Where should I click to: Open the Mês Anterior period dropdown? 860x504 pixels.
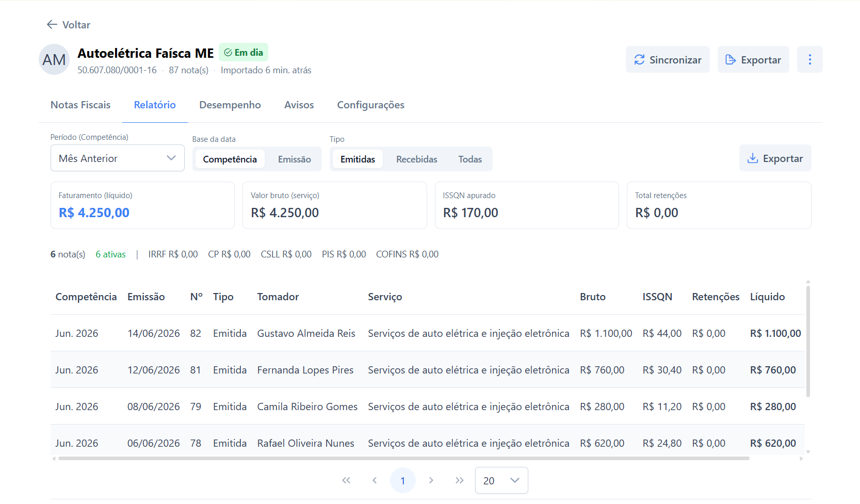click(117, 158)
